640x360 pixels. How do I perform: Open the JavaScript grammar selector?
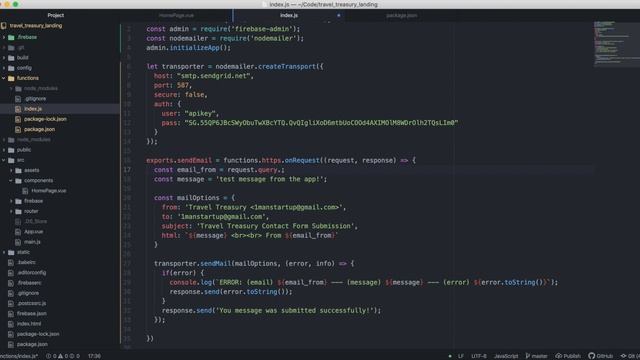[x=506, y=356]
